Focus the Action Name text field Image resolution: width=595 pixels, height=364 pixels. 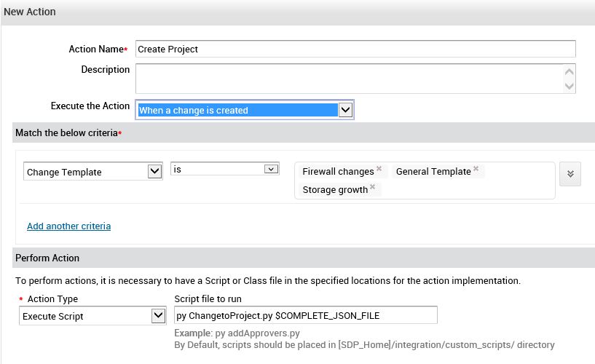355,49
